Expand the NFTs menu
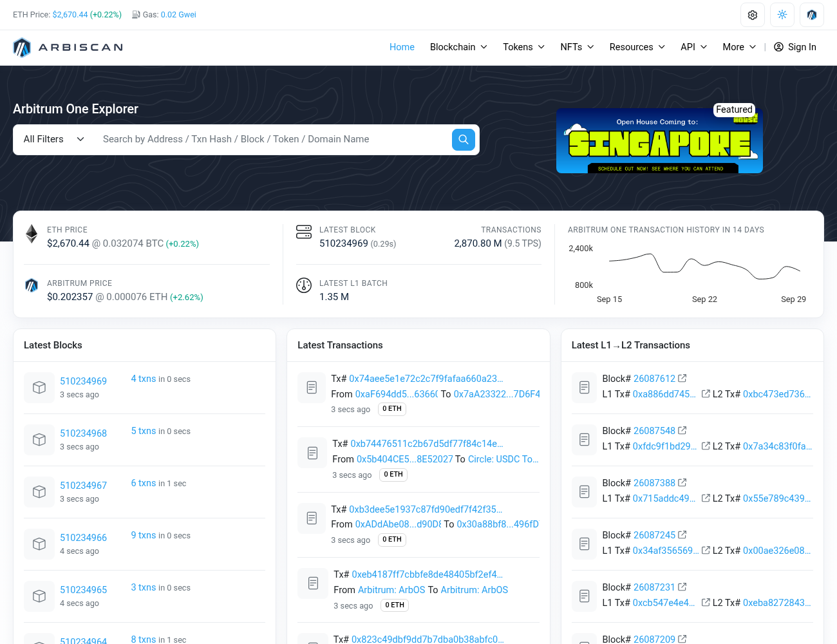This screenshot has width=837, height=644. (x=577, y=47)
